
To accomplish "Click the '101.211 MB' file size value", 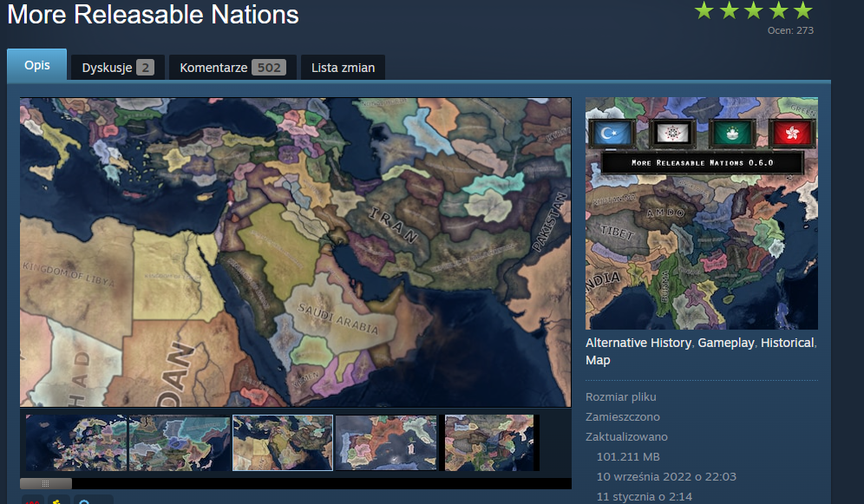I will [628, 456].
